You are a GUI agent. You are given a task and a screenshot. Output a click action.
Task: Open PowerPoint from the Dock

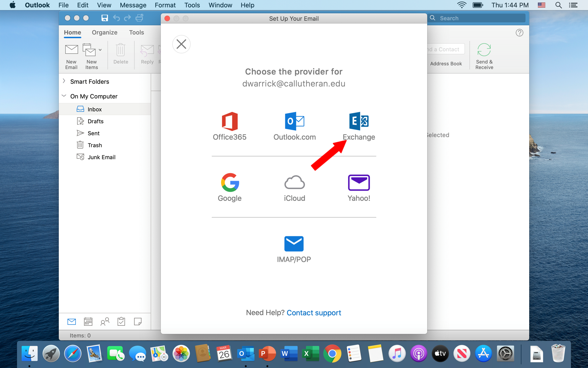[267, 354]
